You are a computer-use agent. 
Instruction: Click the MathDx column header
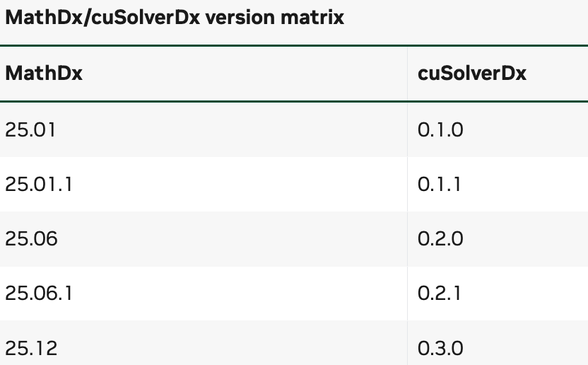pos(44,74)
